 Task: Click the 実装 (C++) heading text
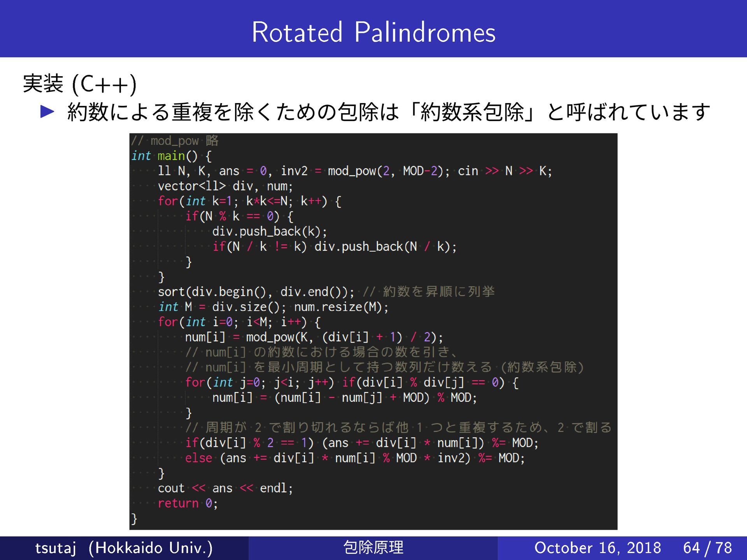[x=80, y=84]
